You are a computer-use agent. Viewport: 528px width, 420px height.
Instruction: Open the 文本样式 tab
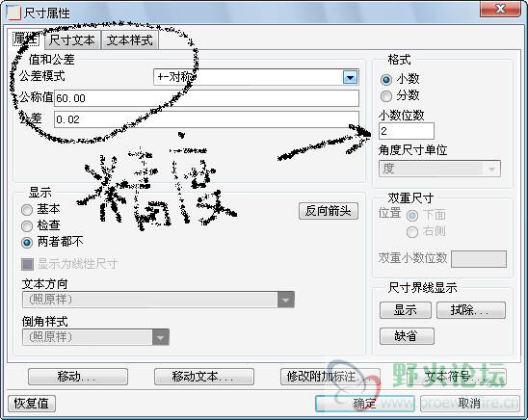coord(130,40)
